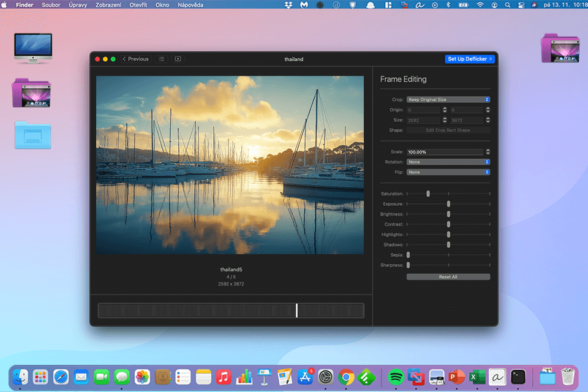Viewport: 588px width, 392px height.
Task: Click the Sepia slider handle
Action: coord(409,255)
